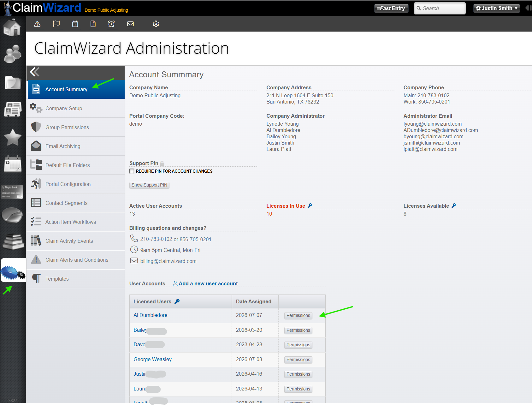
Task: Open Company Setup
Action: point(76,108)
